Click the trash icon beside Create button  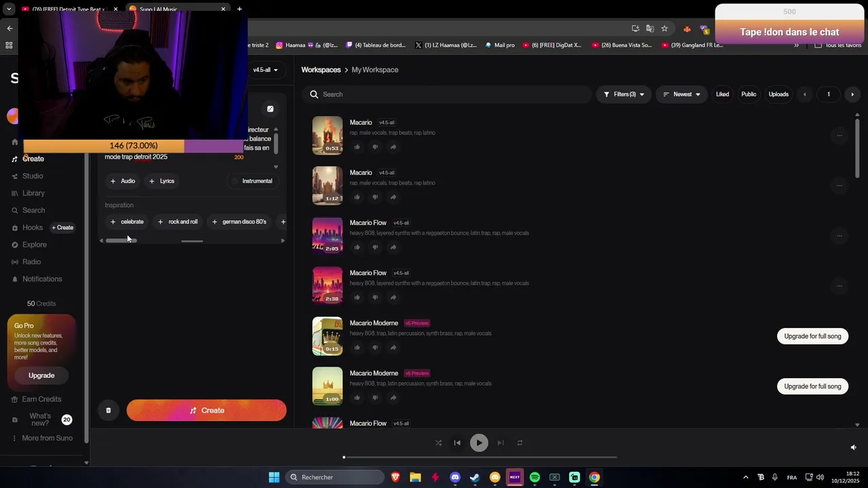108,410
